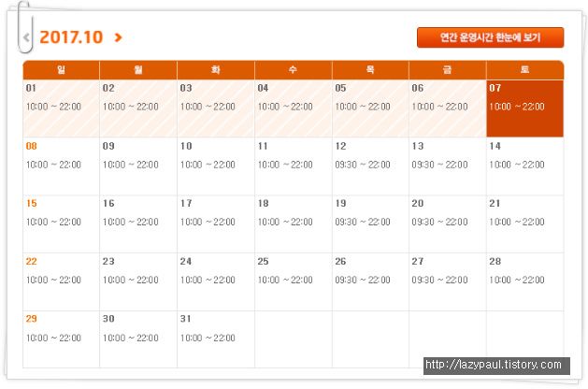Select date 16 cell
Image resolution: width=588 pixels, height=389 pixels.
(138, 223)
